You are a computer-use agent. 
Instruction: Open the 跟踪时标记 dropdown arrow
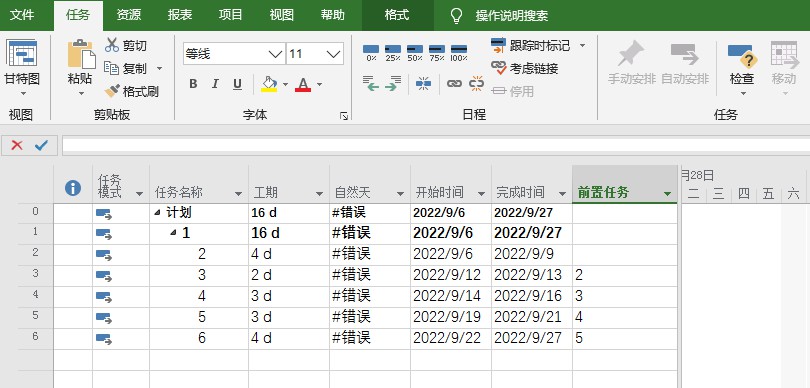click(582, 45)
